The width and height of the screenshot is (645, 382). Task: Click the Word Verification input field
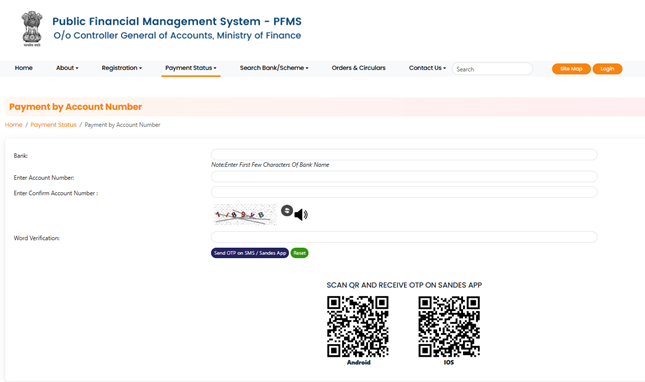[x=404, y=237]
